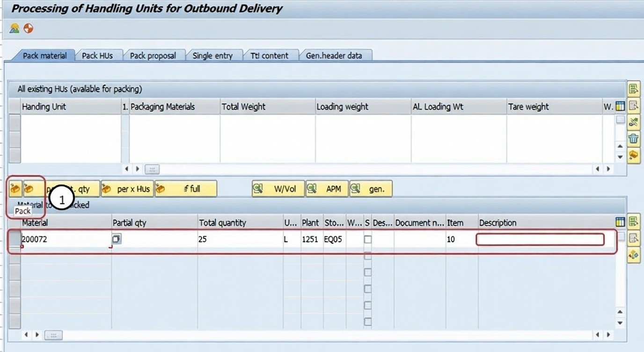This screenshot has width=644, height=352.
Task: Open Partial qty value help for material 200072
Action: pyautogui.click(x=116, y=239)
